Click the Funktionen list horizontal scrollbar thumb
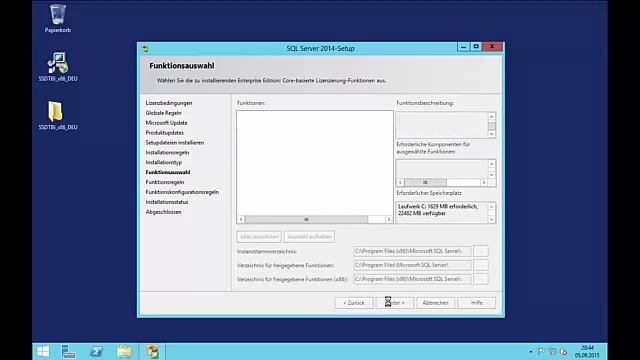This screenshot has width=640, height=360. point(306,220)
